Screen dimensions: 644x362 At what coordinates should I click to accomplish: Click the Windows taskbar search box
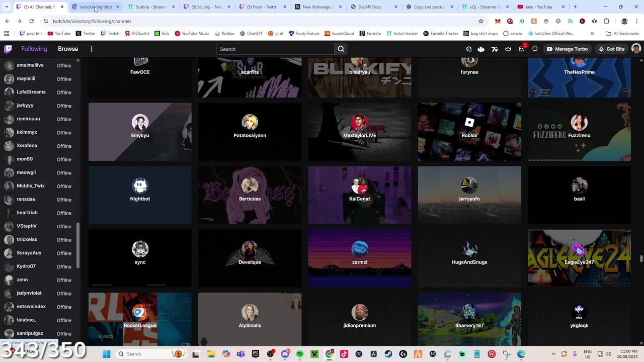coord(151,354)
